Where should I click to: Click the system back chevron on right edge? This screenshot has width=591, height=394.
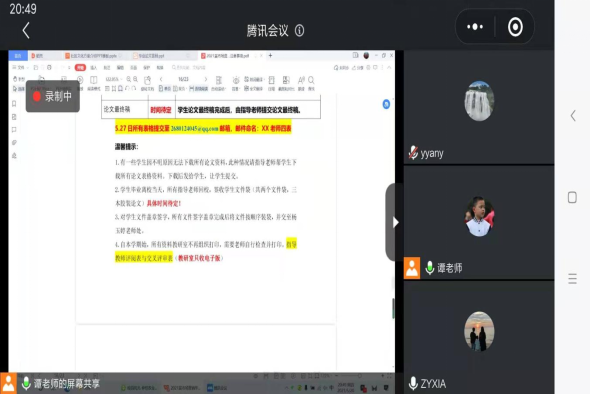point(573,115)
